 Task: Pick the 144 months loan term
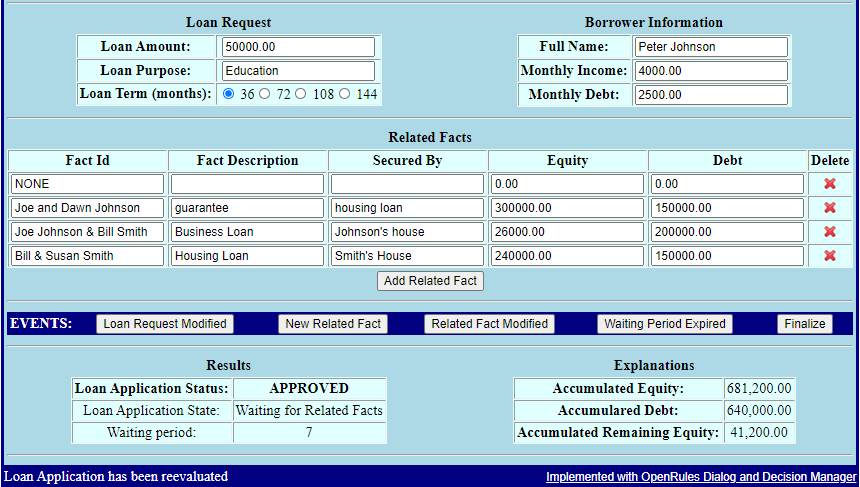pos(345,94)
